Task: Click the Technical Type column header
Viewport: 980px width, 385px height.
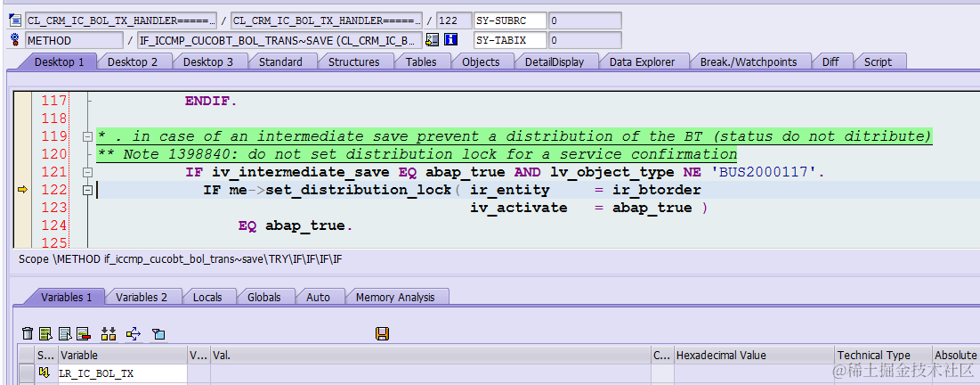Action: [882, 355]
